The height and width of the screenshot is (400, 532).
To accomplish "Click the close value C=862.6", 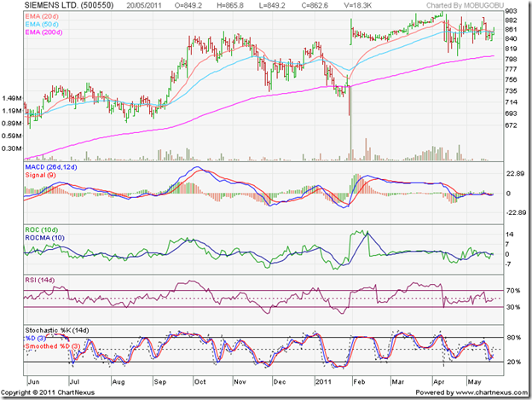I will click(x=315, y=5).
